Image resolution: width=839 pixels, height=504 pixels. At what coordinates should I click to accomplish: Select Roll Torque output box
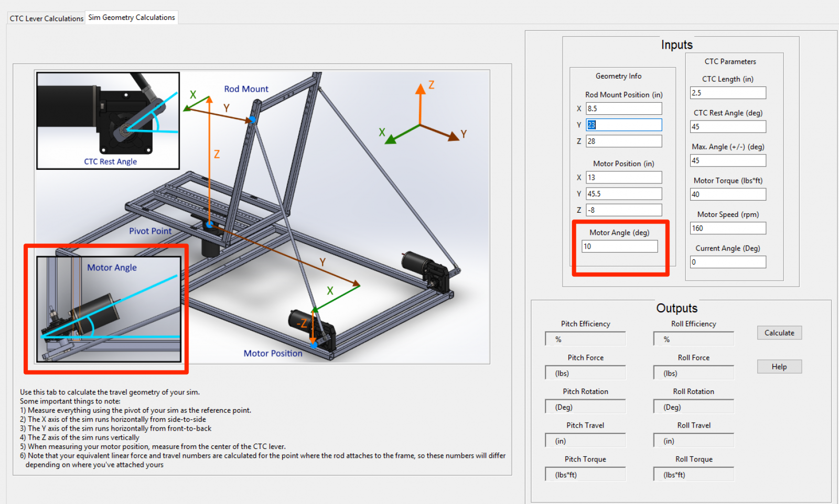pos(694,475)
